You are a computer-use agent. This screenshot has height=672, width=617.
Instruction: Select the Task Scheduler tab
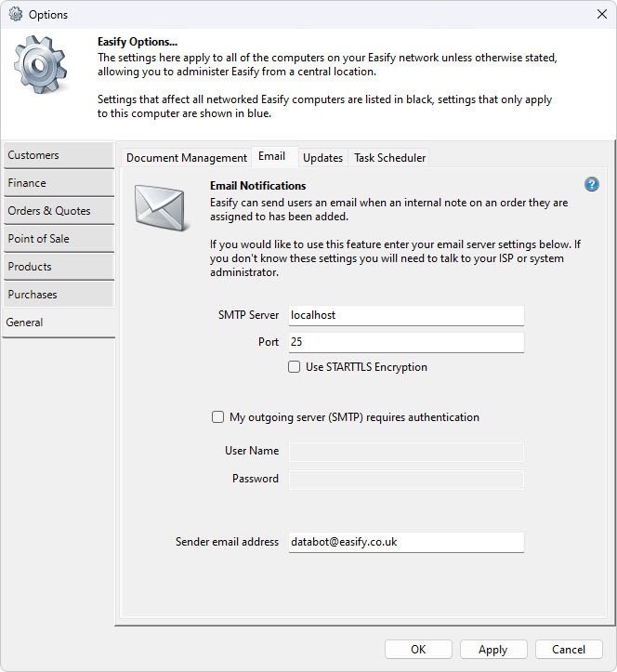point(389,158)
